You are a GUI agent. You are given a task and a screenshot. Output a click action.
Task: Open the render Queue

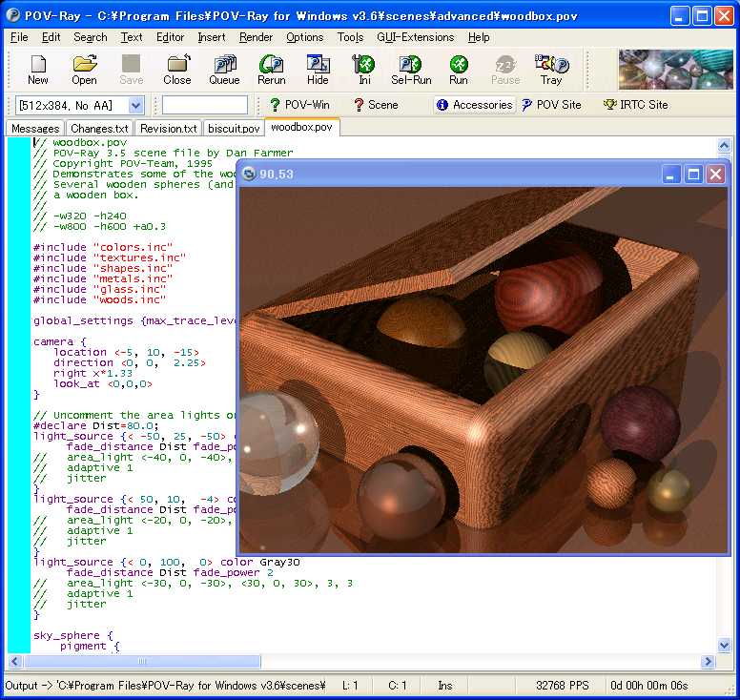point(225,70)
